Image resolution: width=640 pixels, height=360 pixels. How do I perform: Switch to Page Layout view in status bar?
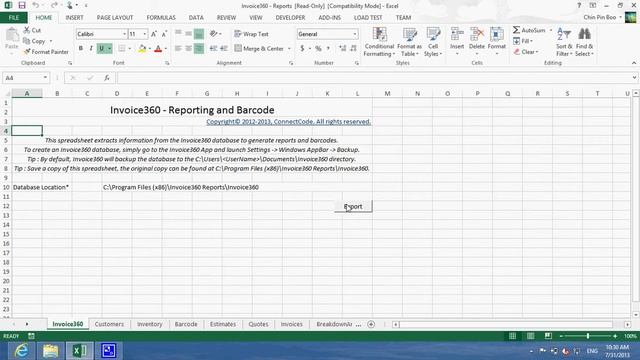(530, 336)
